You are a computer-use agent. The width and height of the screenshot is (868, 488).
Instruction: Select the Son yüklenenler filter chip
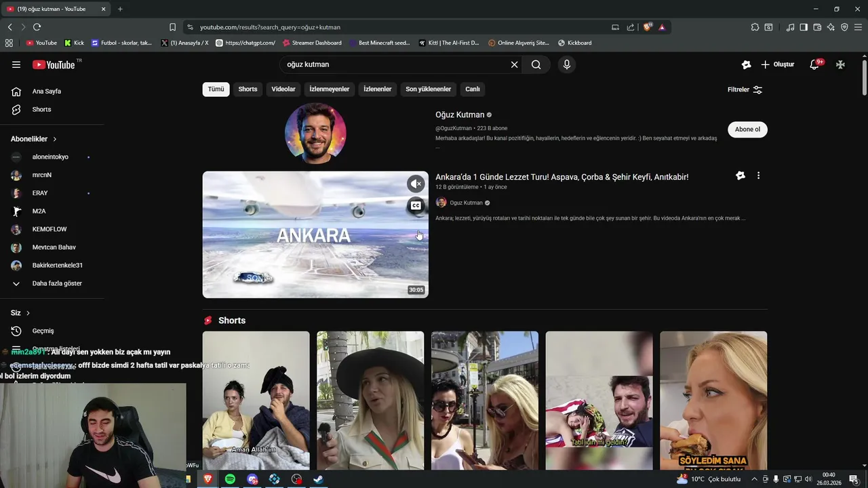[429, 89]
